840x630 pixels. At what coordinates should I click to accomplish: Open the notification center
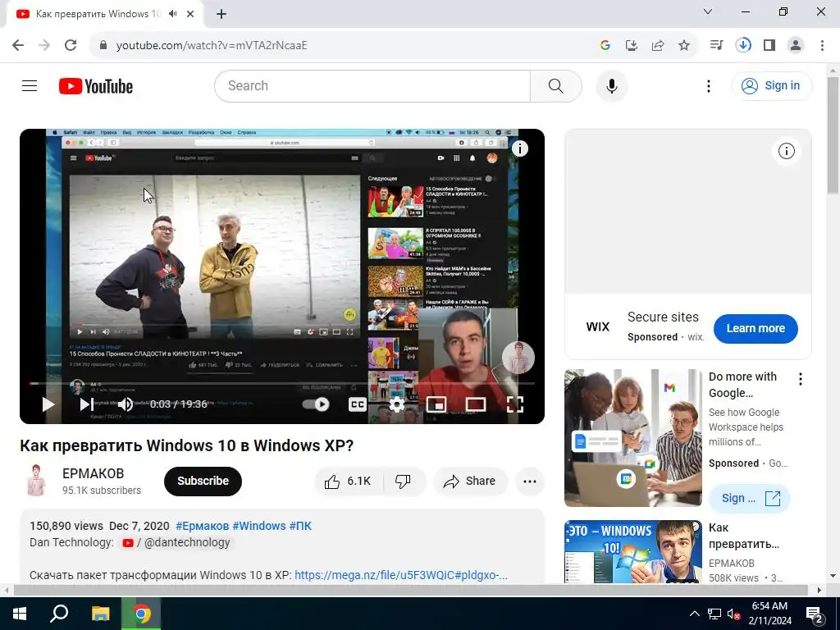coord(815,614)
